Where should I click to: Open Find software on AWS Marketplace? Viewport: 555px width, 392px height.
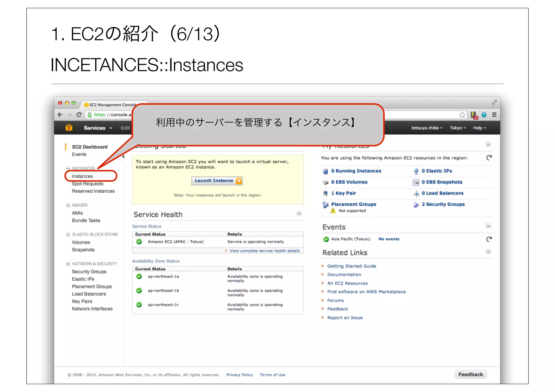tap(366, 292)
